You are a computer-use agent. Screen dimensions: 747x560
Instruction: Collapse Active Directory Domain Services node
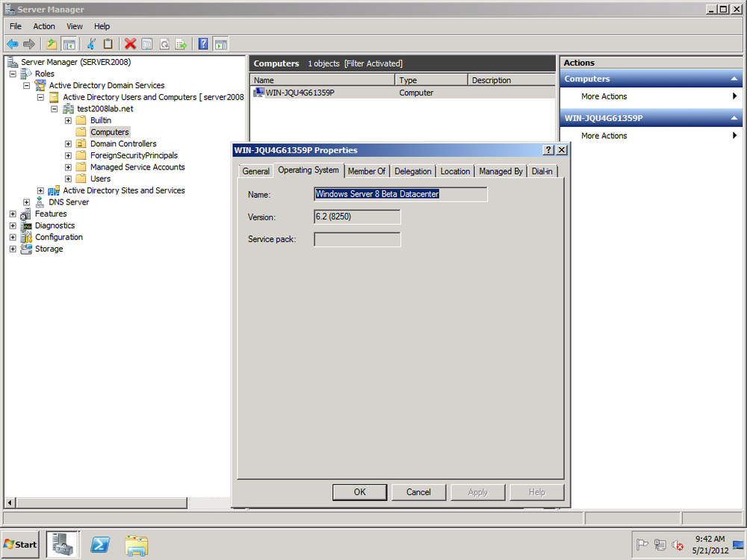27,86
